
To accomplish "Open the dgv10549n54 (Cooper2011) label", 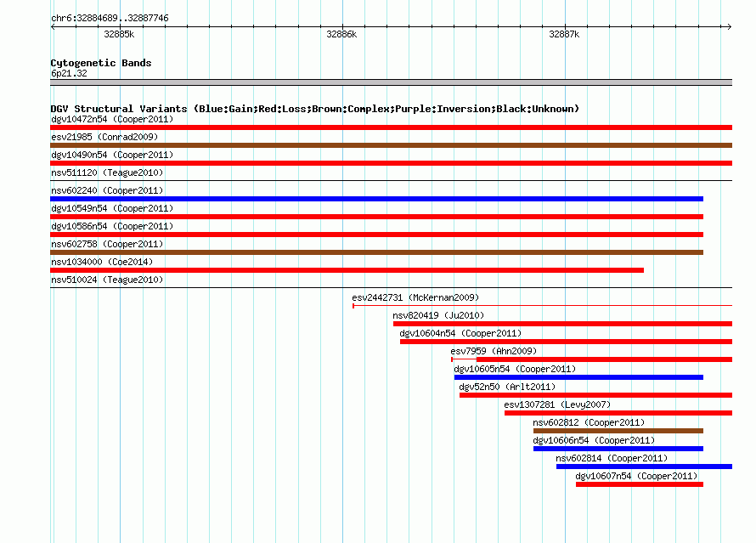I will click(112, 208).
